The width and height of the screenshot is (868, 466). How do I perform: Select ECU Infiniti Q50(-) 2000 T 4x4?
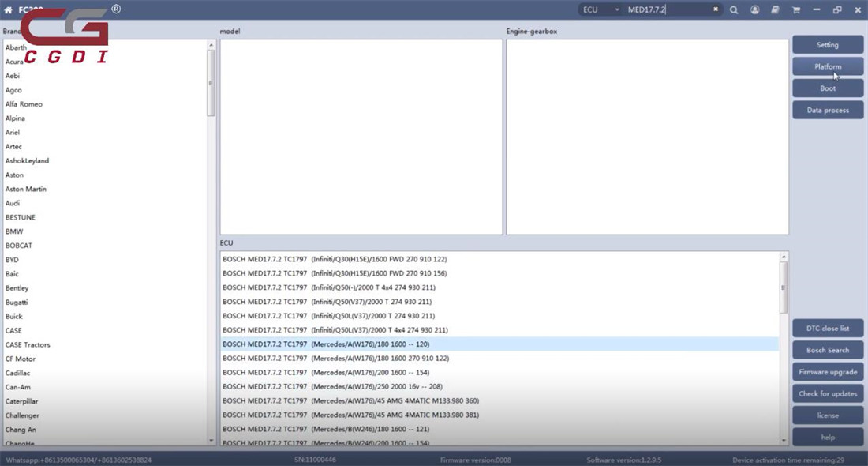tap(499, 287)
